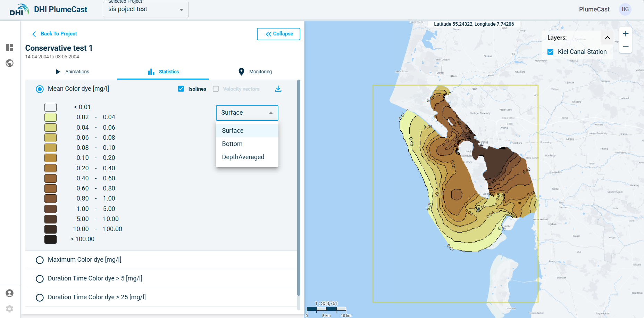Uncheck the Isolines checkbox

(x=181, y=89)
